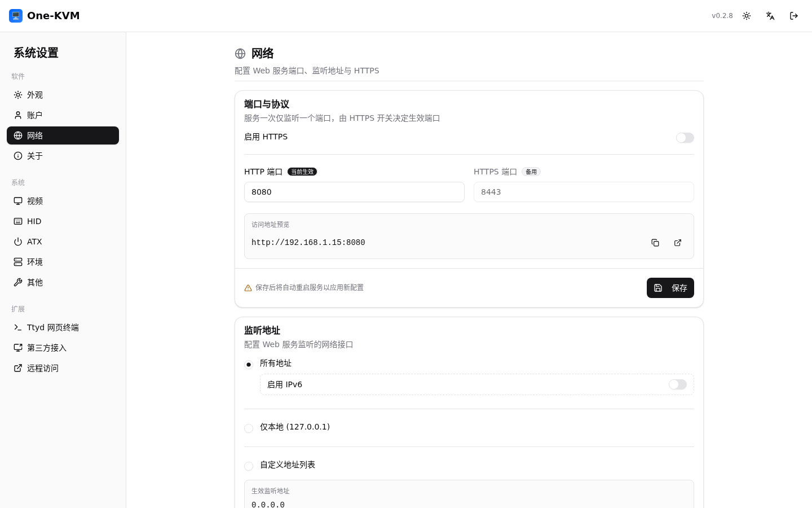Click the 保存 save button
812x508 pixels.
pos(670,288)
